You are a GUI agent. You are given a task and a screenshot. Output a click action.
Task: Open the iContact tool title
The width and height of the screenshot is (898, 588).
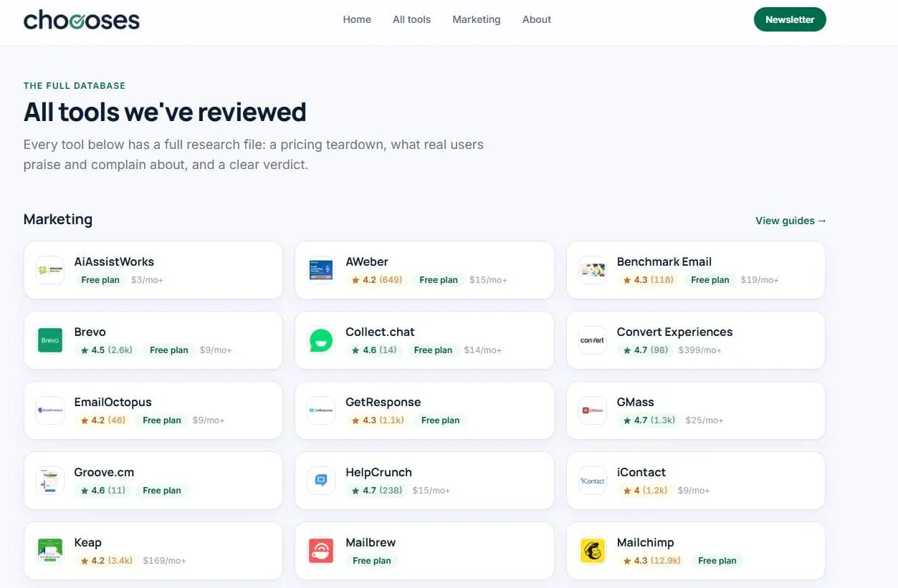pyautogui.click(x=641, y=472)
